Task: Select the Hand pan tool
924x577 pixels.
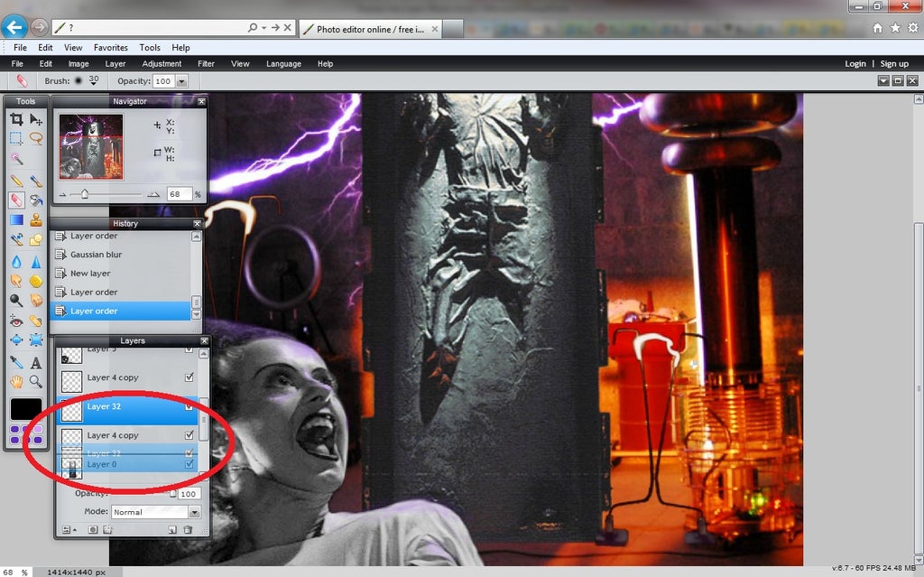Action: (x=16, y=382)
